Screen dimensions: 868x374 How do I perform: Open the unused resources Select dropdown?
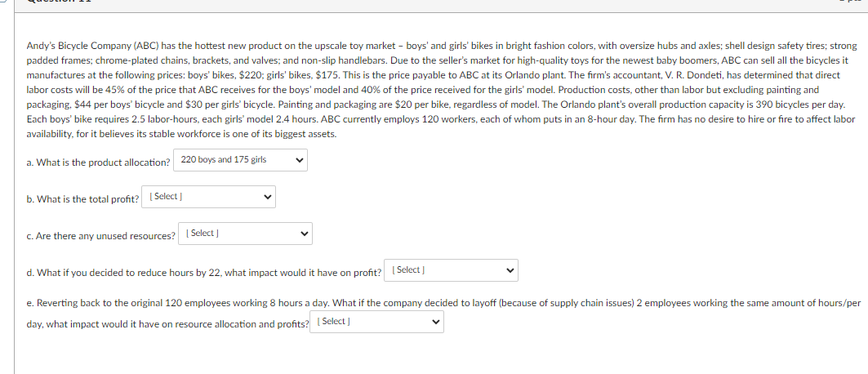247,234
